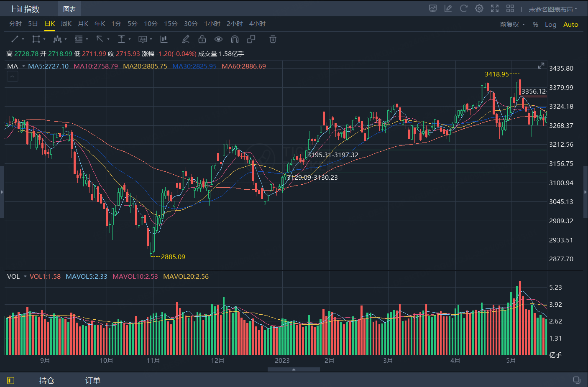This screenshot has width=588, height=387.
Task: Maximize the main chart pane
Action: (541, 66)
